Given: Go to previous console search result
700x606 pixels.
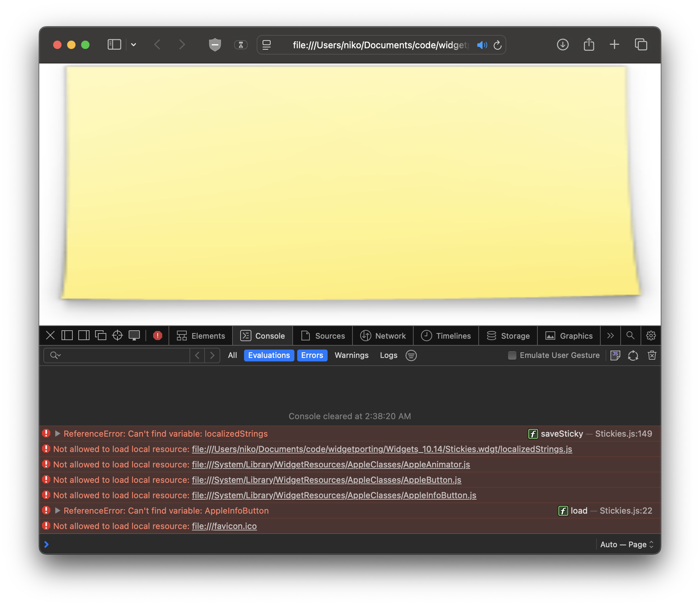Looking at the screenshot, I should [198, 355].
